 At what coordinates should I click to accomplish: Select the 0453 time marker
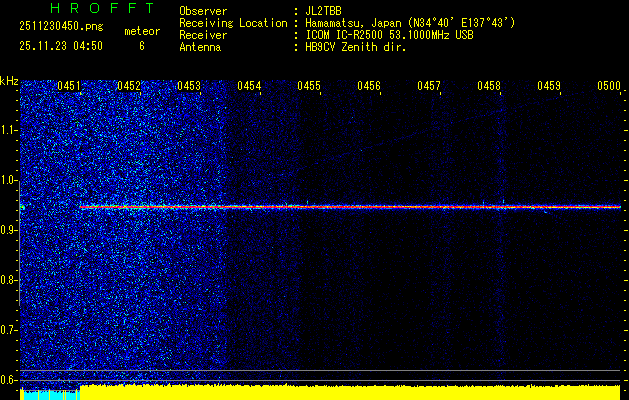(189, 87)
